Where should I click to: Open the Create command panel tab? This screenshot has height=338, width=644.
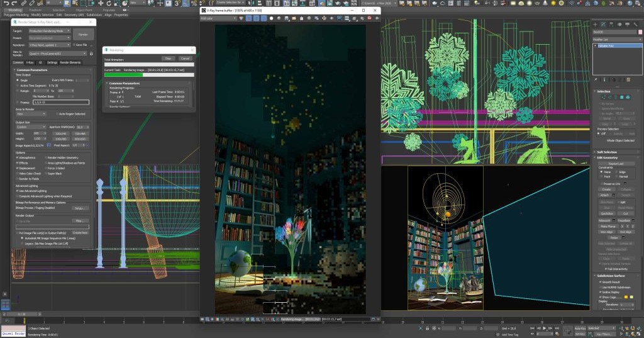pos(595,25)
